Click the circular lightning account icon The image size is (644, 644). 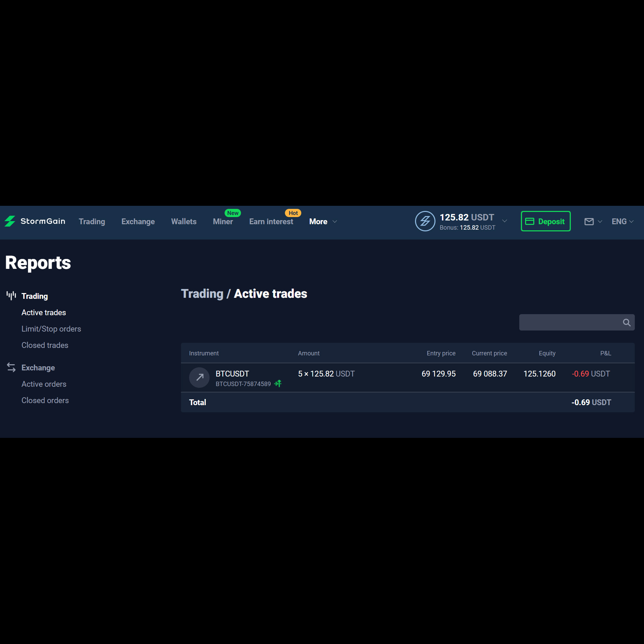(x=425, y=221)
